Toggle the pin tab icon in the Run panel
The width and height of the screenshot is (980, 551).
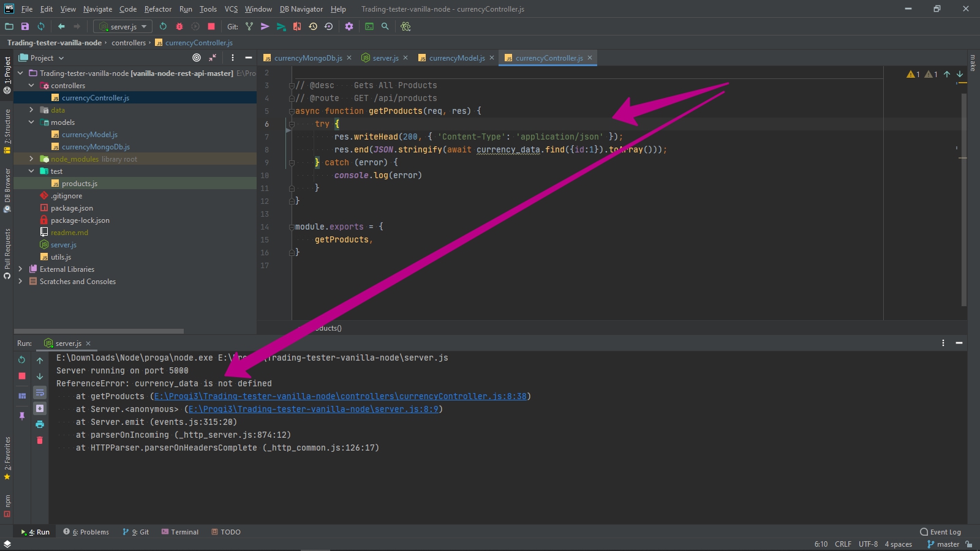tap(22, 416)
